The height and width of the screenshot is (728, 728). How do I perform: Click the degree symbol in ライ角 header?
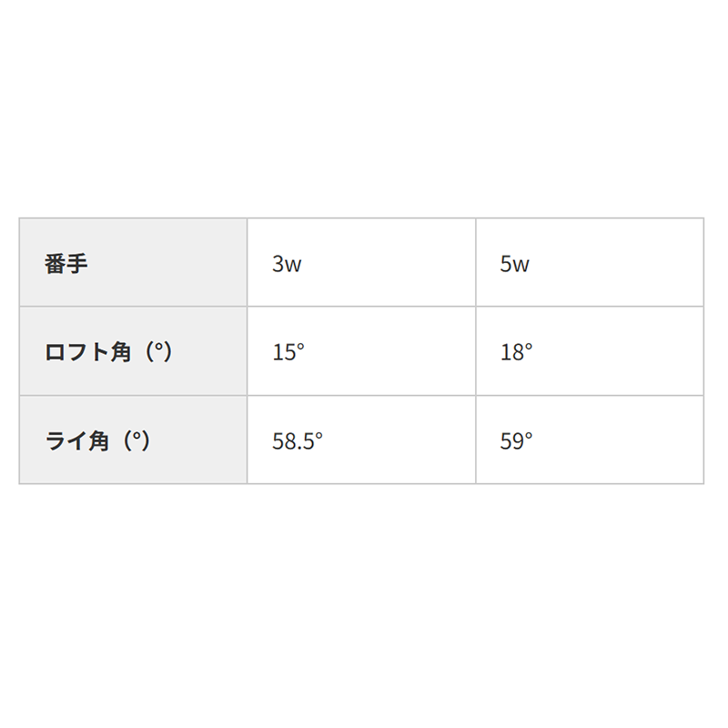(136, 436)
